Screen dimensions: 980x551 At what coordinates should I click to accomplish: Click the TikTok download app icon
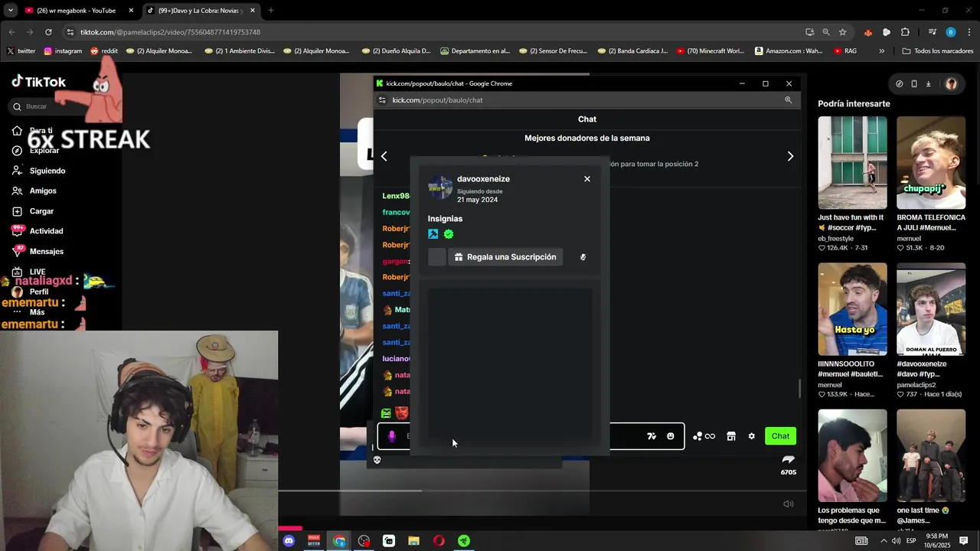click(928, 84)
